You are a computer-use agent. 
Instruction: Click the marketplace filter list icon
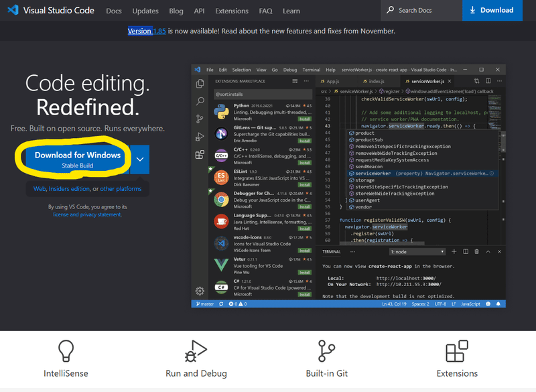[x=295, y=81]
